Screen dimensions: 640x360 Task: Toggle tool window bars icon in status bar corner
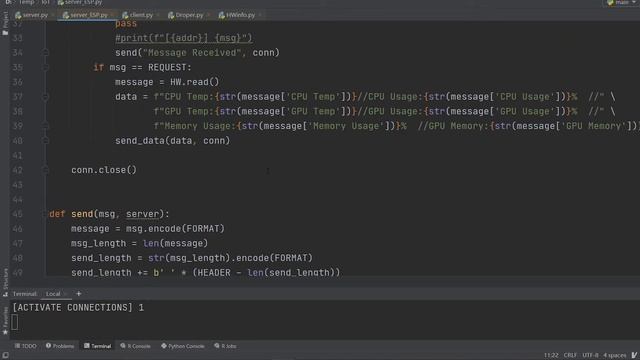tap(5, 355)
